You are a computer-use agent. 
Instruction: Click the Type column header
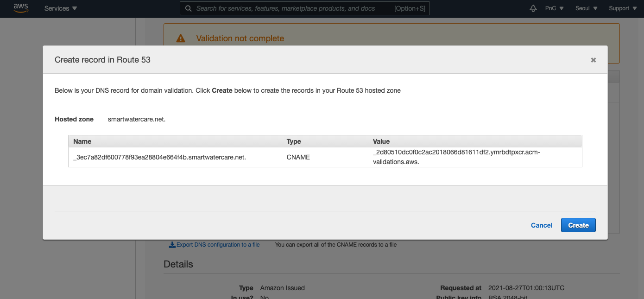pos(294,141)
